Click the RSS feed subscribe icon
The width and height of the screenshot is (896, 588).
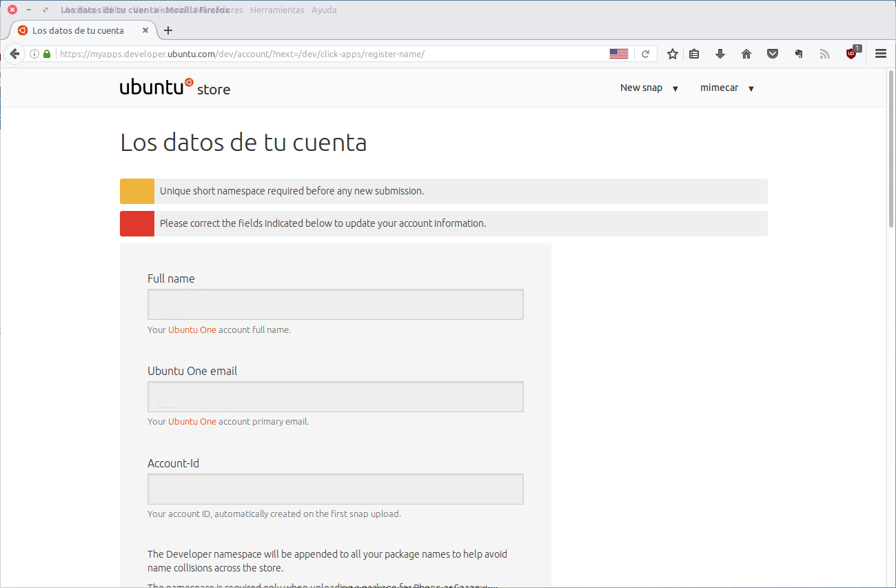[x=825, y=54]
